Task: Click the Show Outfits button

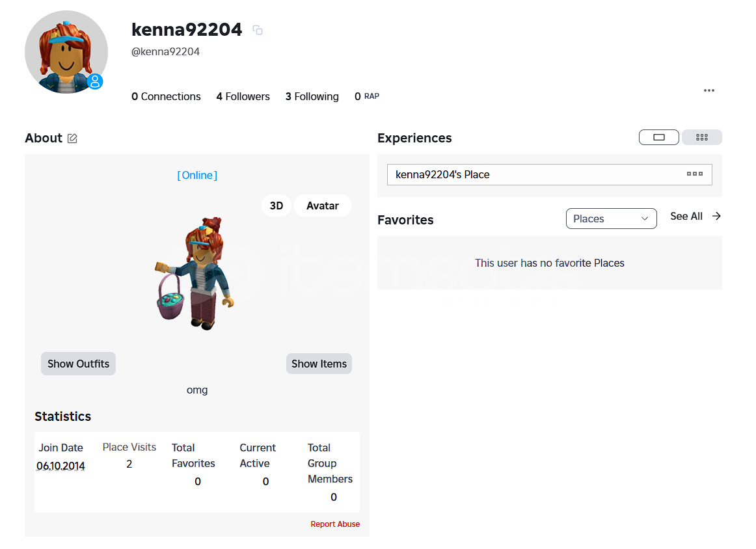Action: click(78, 364)
